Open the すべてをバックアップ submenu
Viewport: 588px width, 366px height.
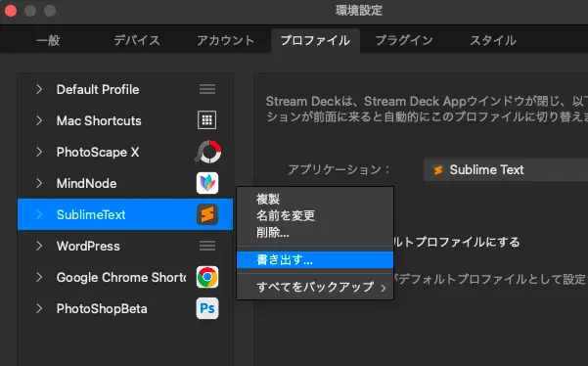click(315, 288)
